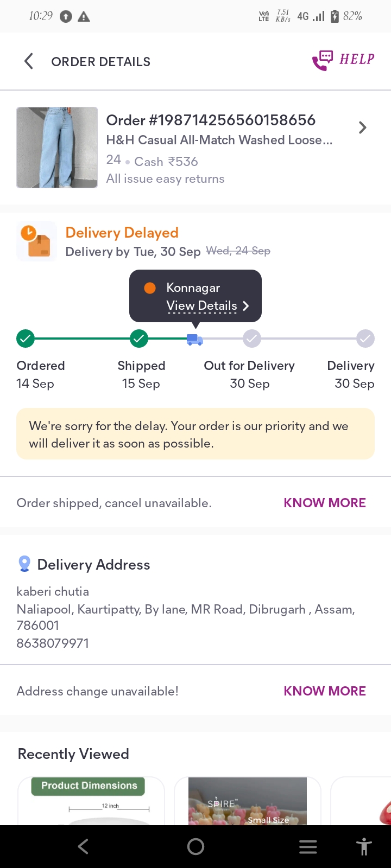Image resolution: width=391 pixels, height=868 pixels.
Task: Open the Android recent apps menu
Action: [x=308, y=846]
